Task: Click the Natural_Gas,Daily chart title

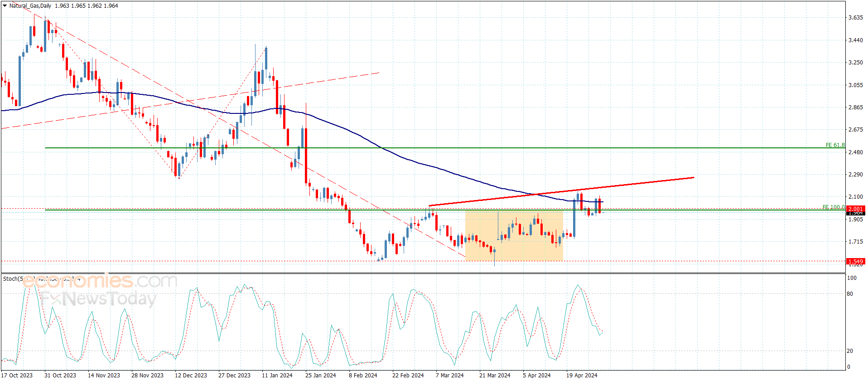Action: (30, 6)
